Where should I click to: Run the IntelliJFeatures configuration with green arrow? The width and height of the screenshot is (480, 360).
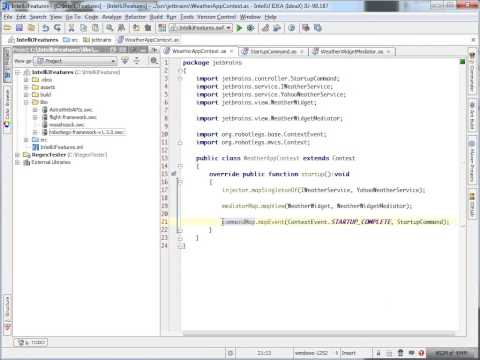point(239,28)
